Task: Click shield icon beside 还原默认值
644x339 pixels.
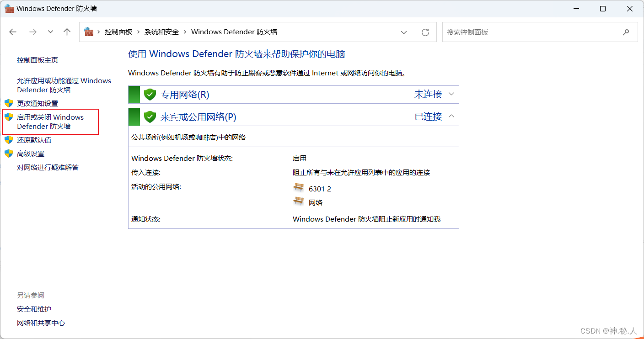Action: [9, 140]
